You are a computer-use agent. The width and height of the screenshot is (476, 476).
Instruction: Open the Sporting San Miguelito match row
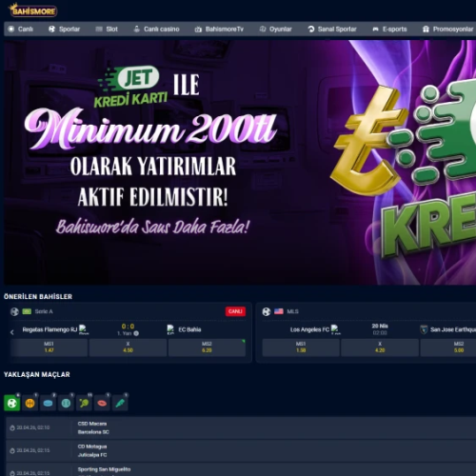coord(241,469)
